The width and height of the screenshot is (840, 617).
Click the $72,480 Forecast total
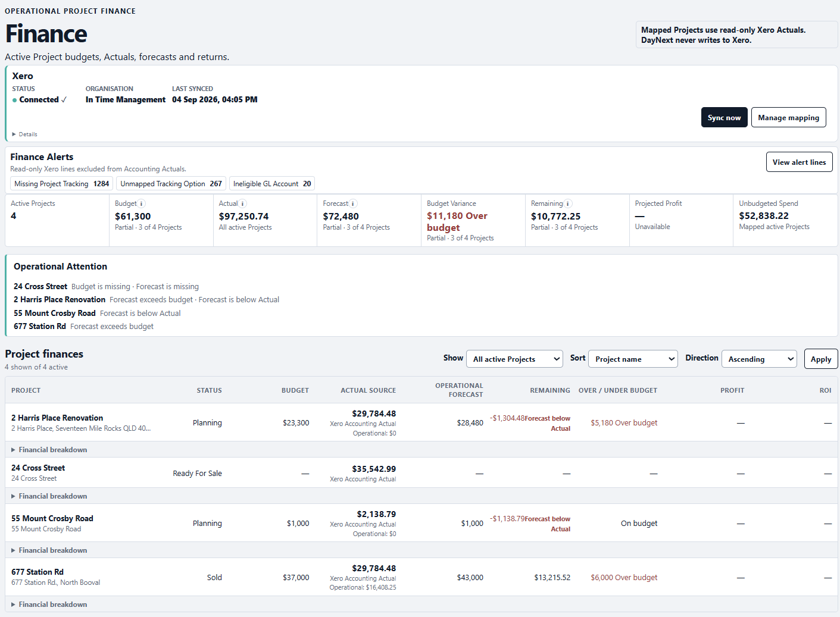(341, 217)
